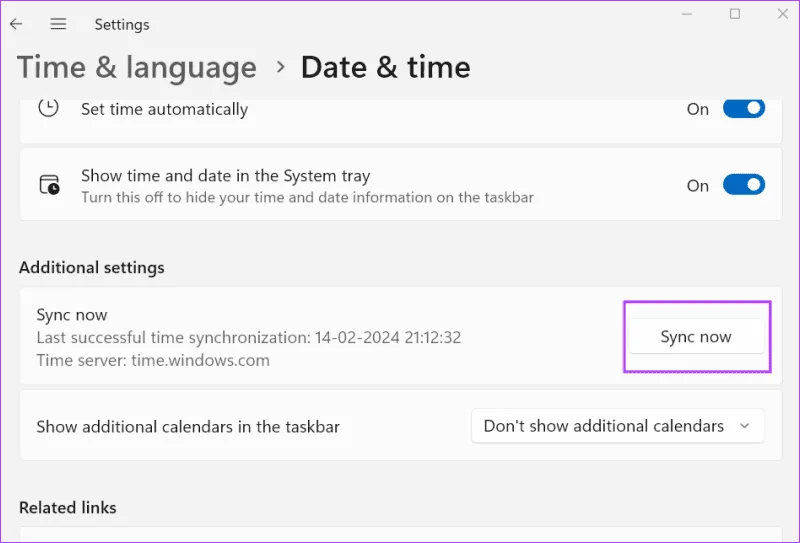Click the Settings window title text

[122, 24]
